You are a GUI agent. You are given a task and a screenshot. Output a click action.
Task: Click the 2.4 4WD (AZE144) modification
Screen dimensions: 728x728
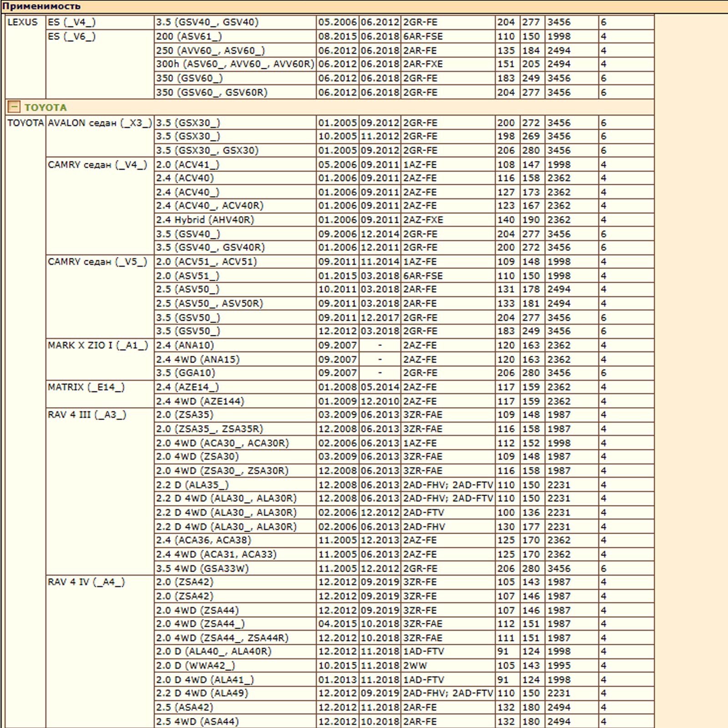200,401
